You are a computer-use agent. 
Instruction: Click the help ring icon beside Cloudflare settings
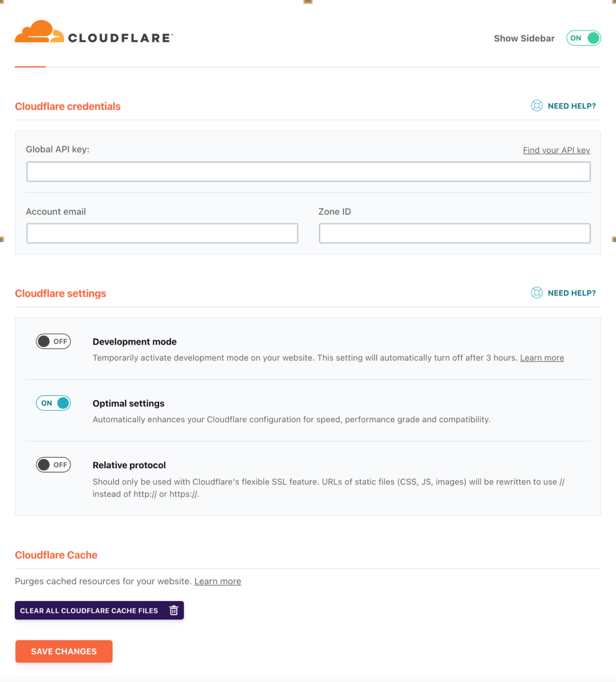click(x=537, y=293)
